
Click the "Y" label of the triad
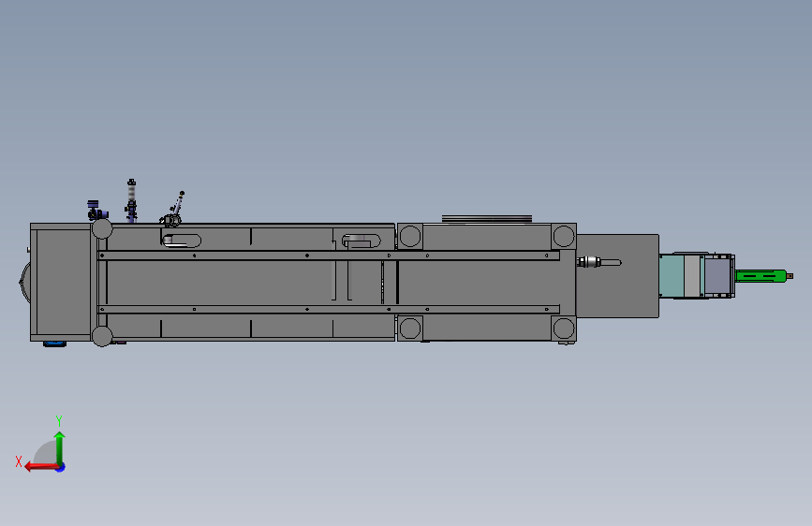(x=59, y=420)
